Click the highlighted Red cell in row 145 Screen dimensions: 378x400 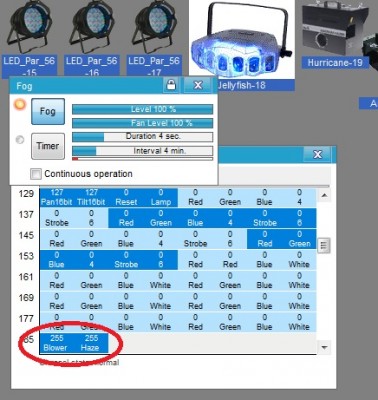click(x=265, y=239)
